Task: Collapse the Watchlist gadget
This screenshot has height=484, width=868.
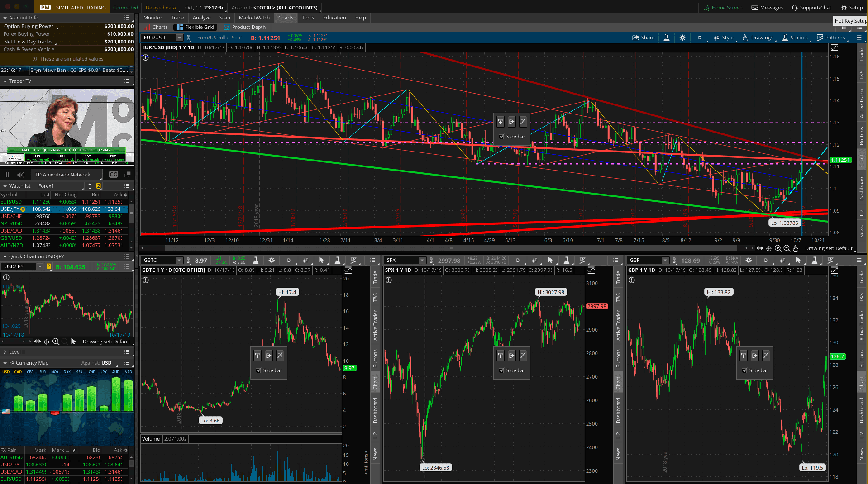Action: [x=5, y=186]
